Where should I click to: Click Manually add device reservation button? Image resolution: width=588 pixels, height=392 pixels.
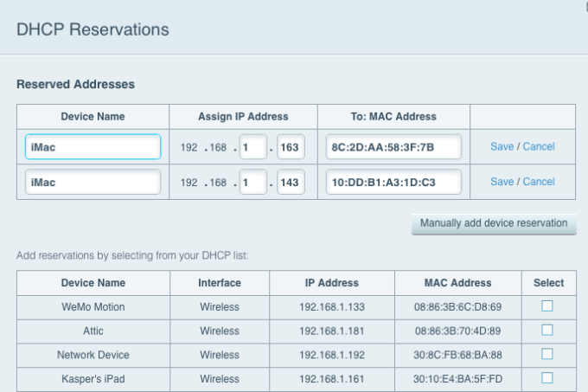[493, 223]
